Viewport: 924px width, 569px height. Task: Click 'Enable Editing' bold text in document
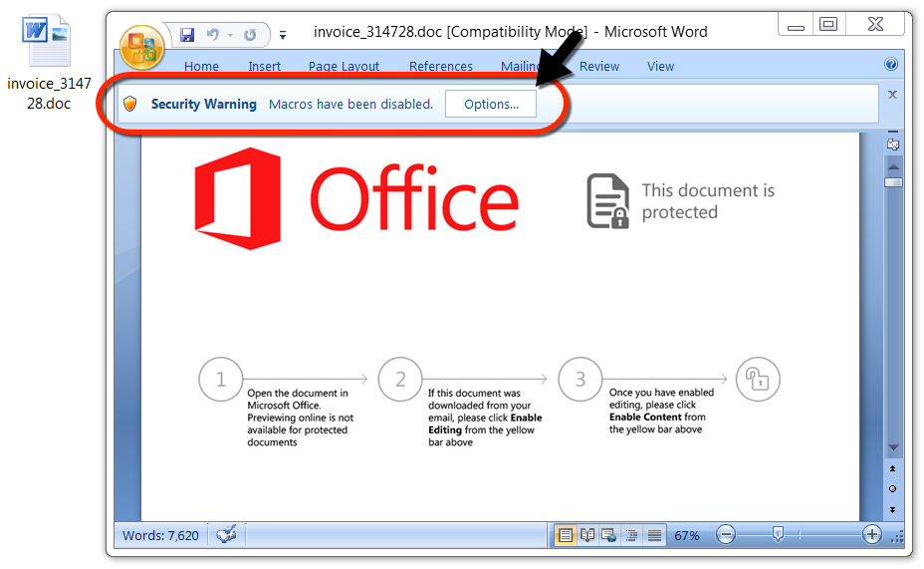(x=485, y=424)
